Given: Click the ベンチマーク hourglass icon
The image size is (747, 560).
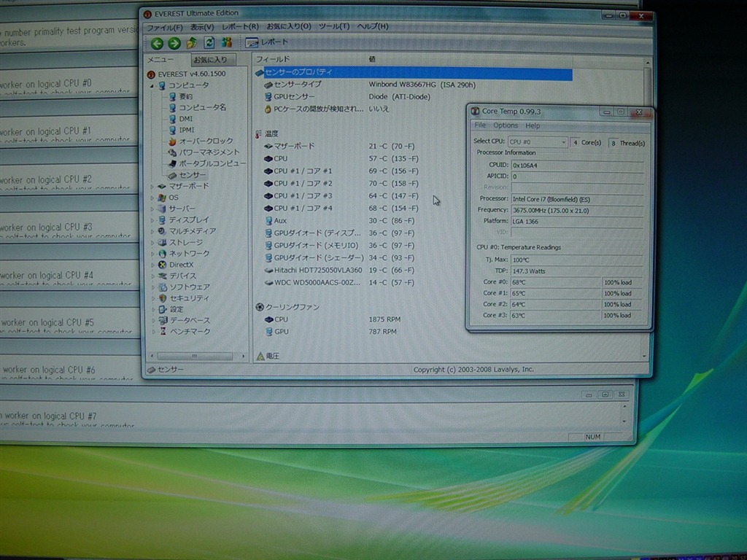Looking at the screenshot, I should (x=163, y=331).
